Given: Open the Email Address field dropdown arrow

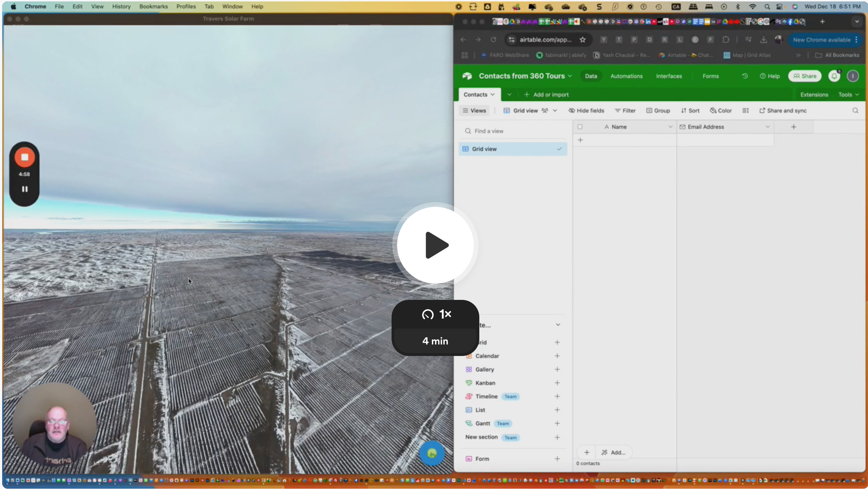Looking at the screenshot, I should [768, 127].
